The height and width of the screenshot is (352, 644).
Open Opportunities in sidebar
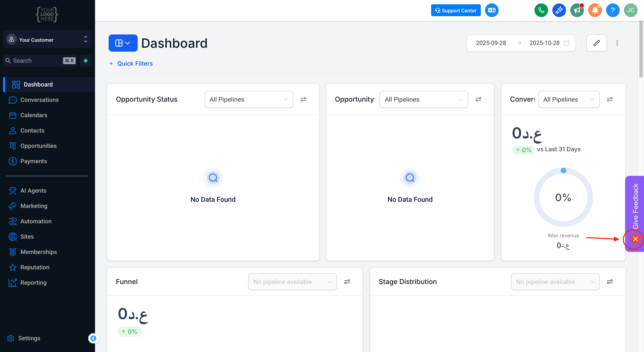click(x=39, y=146)
